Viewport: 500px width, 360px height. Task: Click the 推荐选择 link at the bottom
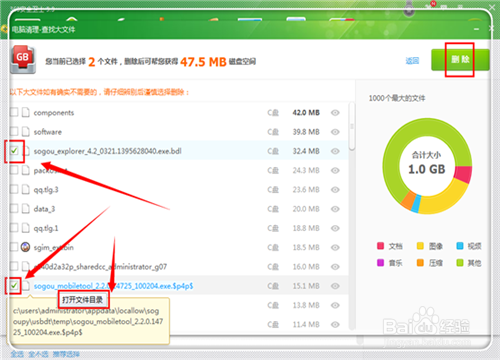click(x=66, y=354)
